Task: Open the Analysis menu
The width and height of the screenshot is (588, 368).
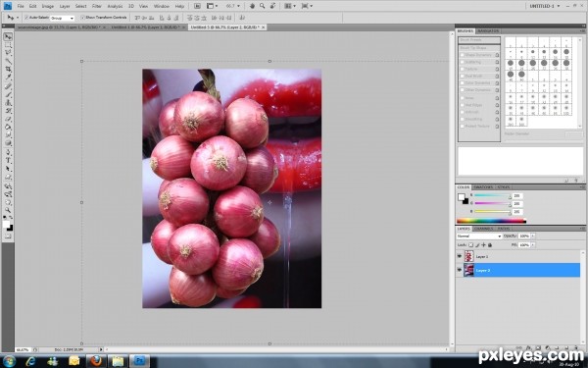Action: 115,7
